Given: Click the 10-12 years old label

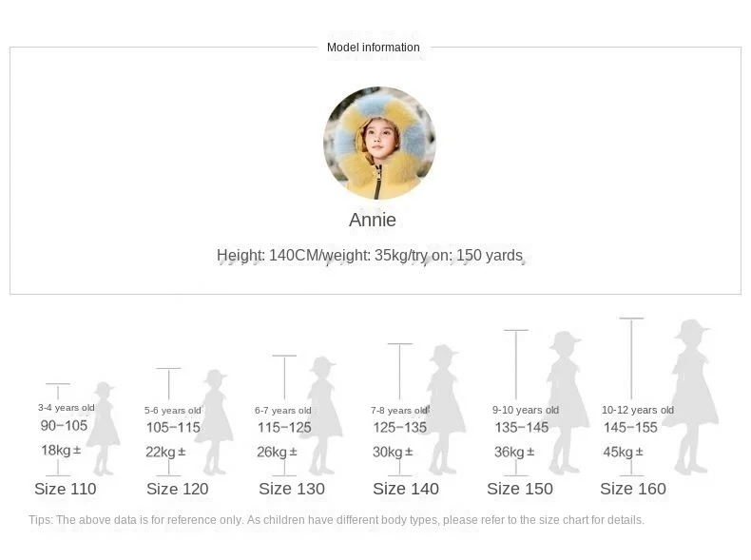Looking at the screenshot, I should point(638,410).
